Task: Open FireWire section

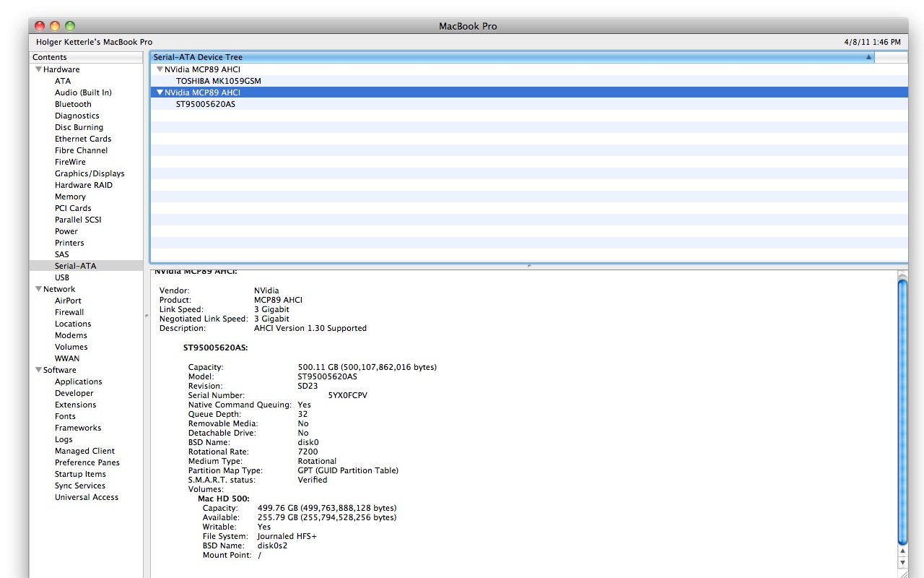Action: coord(70,162)
